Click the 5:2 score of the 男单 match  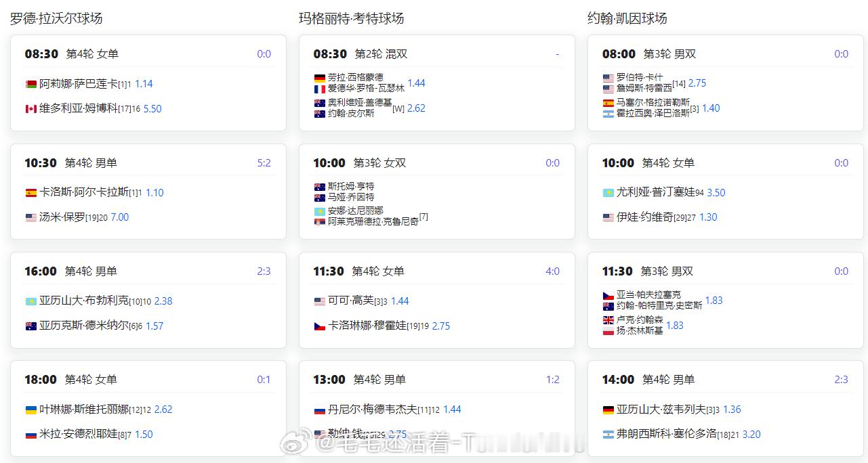265,162
